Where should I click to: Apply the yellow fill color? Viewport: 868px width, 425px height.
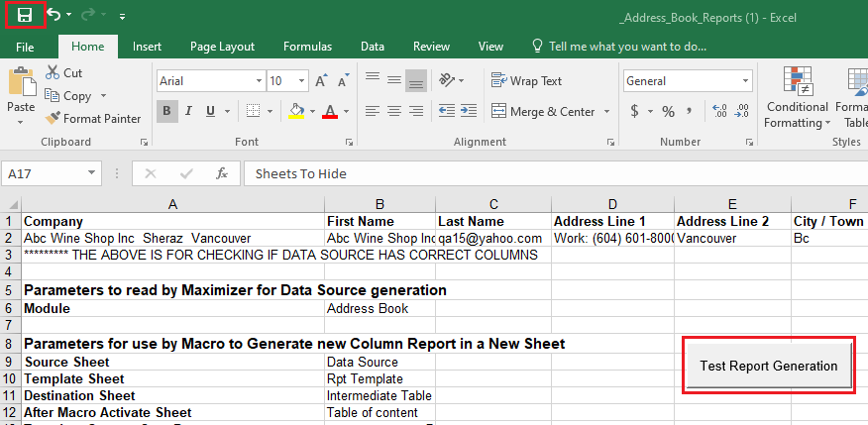coord(297,111)
